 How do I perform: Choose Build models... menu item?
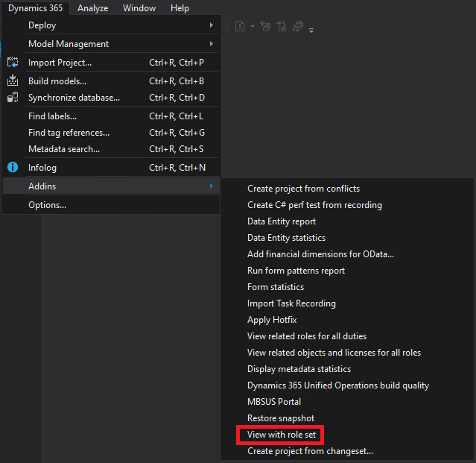111,81
